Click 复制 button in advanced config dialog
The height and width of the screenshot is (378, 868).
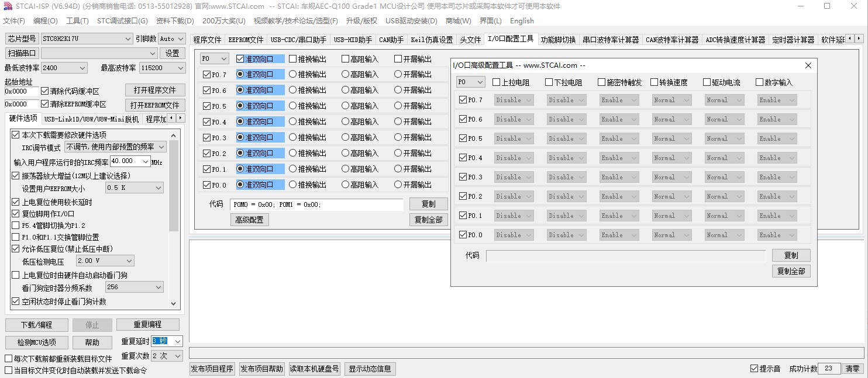click(791, 255)
